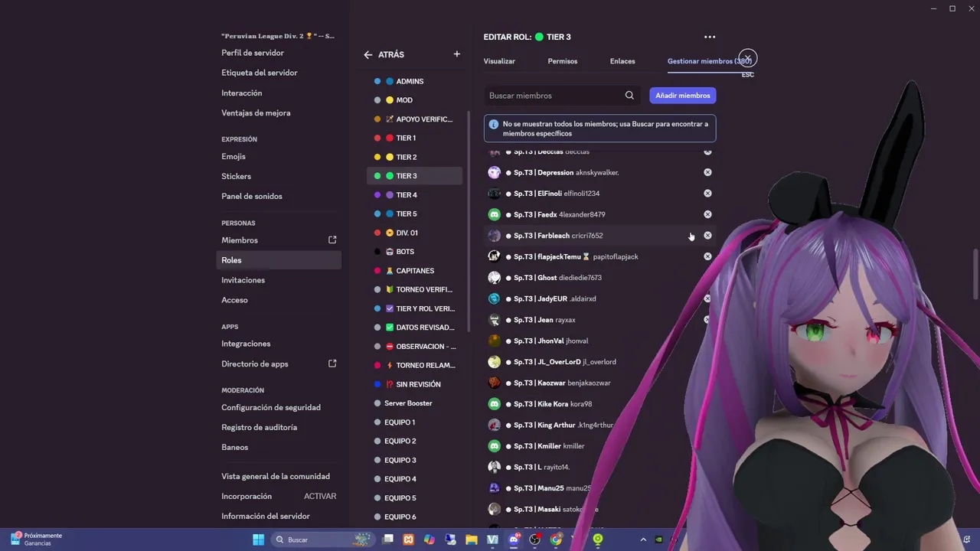
Task: Select the TIER 5 role
Action: [414, 214]
